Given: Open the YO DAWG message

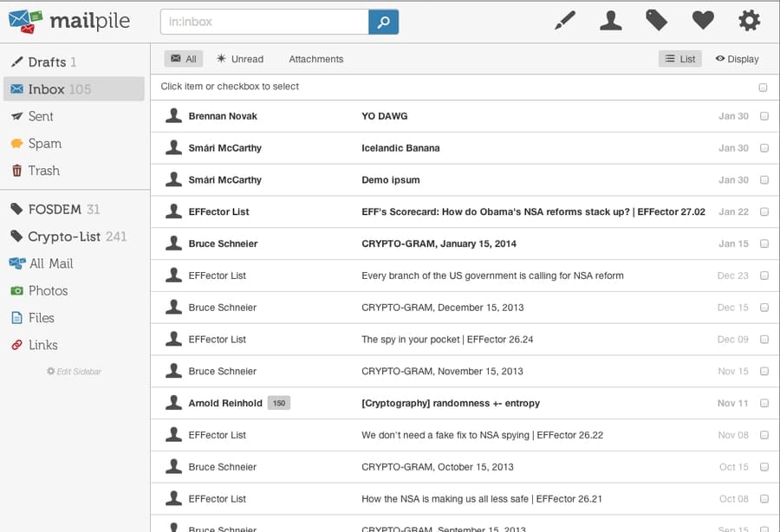Looking at the screenshot, I should point(385,116).
